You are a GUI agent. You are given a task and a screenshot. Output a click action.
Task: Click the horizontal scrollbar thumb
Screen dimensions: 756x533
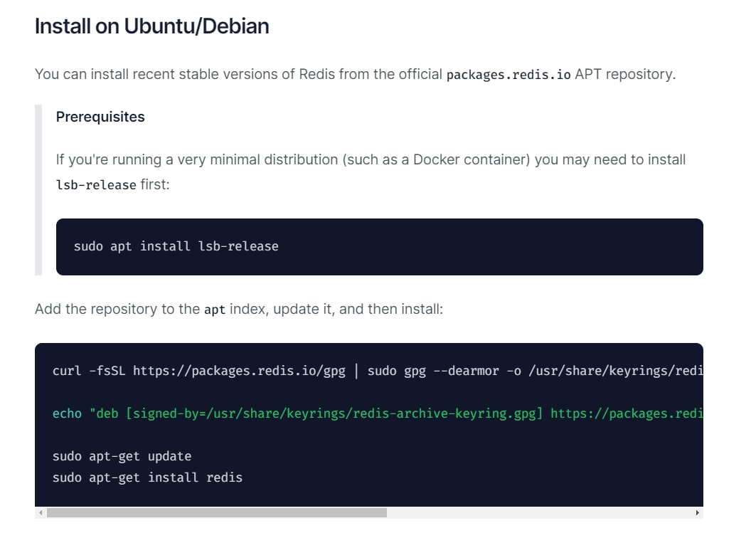[216, 512]
